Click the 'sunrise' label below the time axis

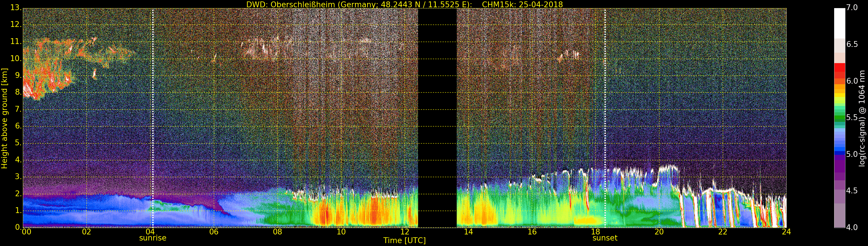(x=153, y=238)
